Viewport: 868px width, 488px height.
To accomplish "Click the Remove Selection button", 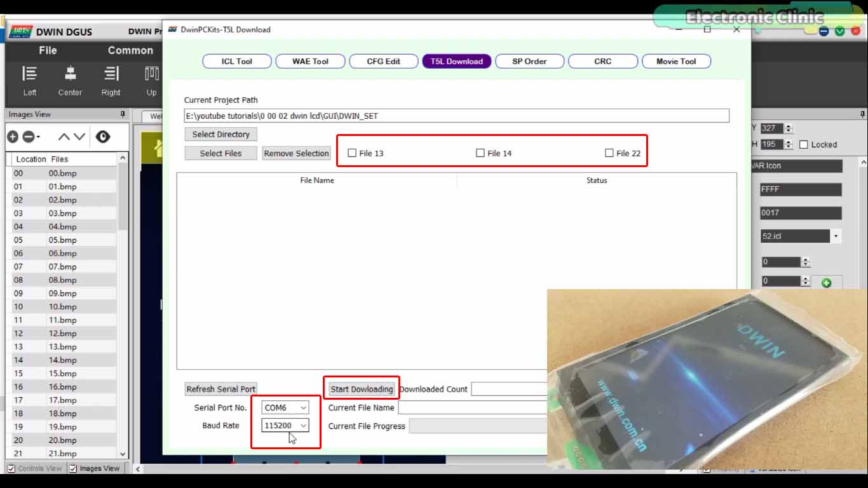I will tap(297, 153).
